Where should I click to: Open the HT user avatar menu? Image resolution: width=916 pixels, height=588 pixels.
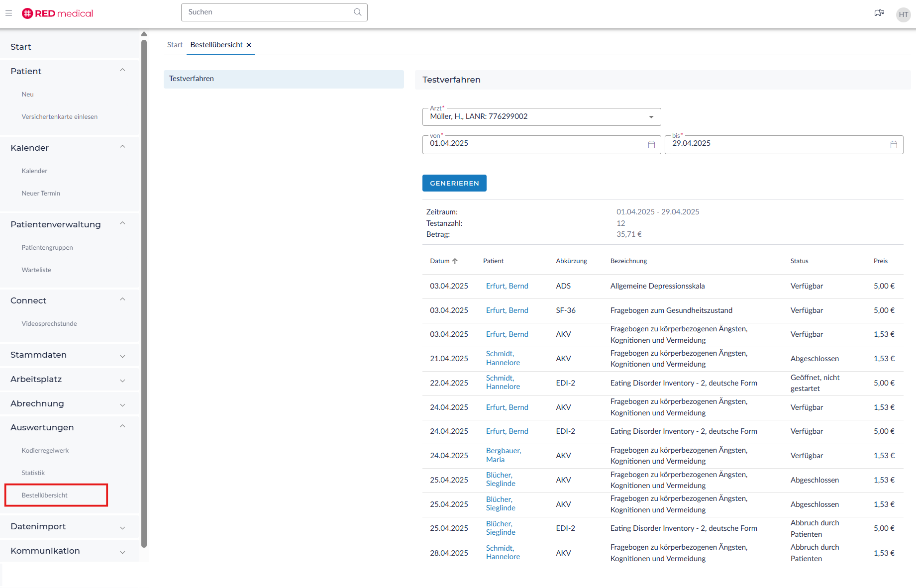(903, 14)
